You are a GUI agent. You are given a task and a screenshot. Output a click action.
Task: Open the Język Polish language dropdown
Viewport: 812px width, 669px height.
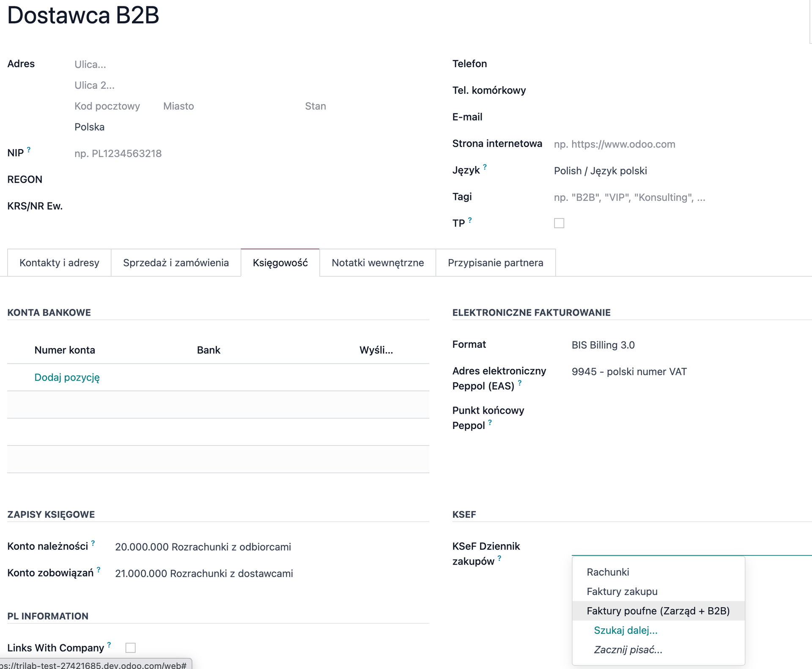677,171
